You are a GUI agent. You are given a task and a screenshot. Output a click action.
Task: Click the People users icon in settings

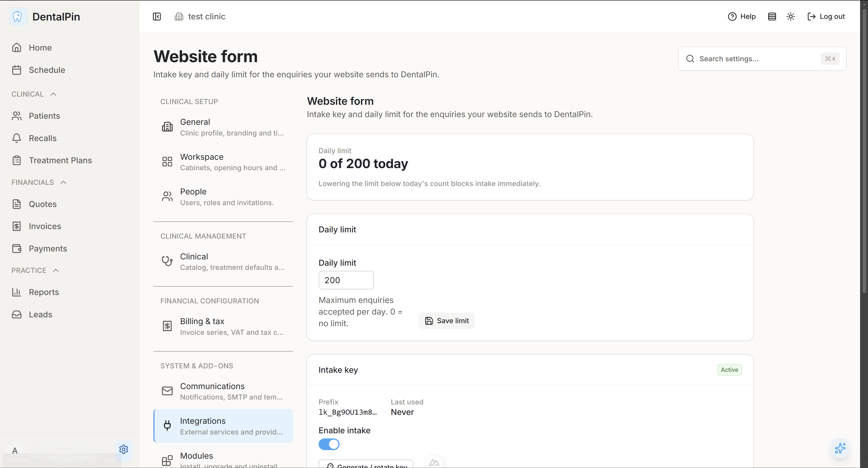[x=167, y=197]
